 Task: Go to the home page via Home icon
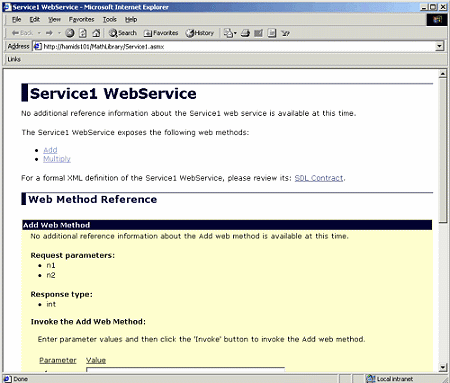tap(96, 33)
